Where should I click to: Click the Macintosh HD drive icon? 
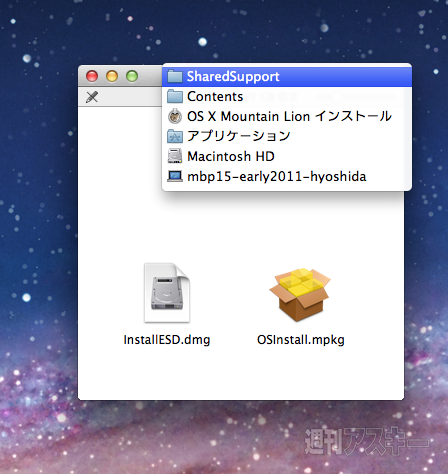point(175,156)
